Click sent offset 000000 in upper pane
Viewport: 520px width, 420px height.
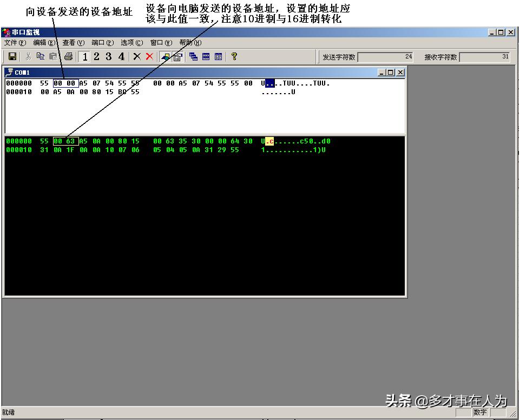pyautogui.click(x=19, y=83)
